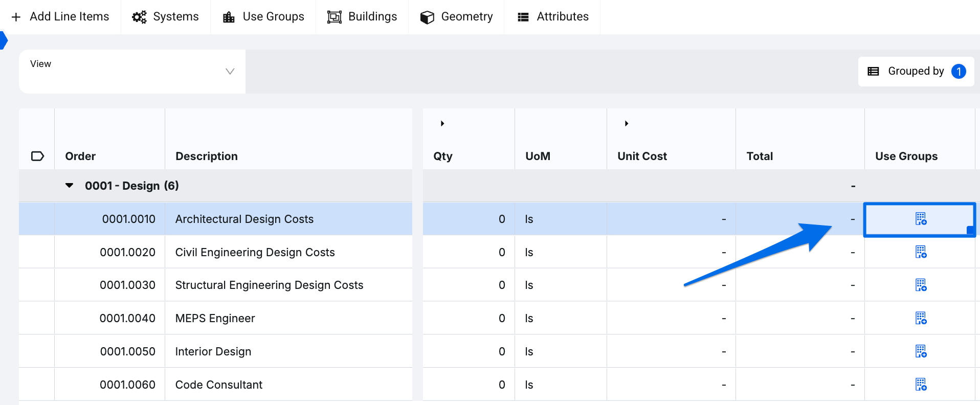Click the Grouped by list icon
The height and width of the screenshot is (405, 980).
click(874, 72)
